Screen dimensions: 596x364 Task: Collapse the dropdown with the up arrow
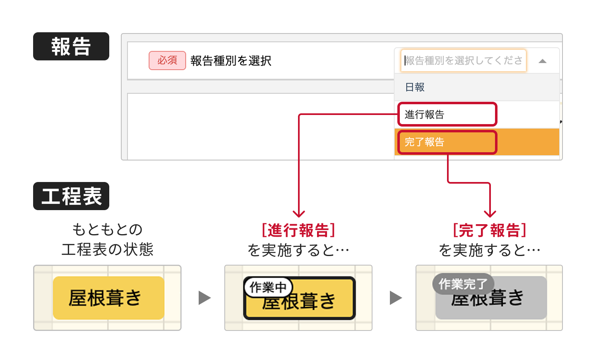[x=542, y=61]
